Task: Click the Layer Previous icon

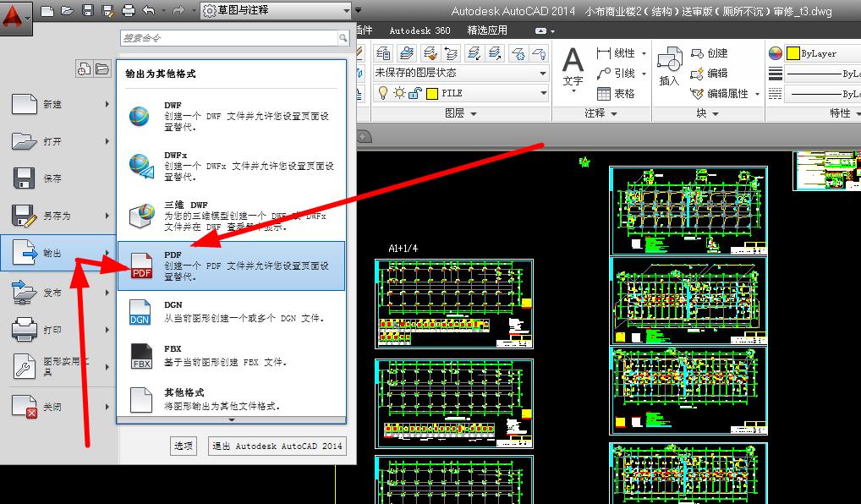Action: (452, 52)
